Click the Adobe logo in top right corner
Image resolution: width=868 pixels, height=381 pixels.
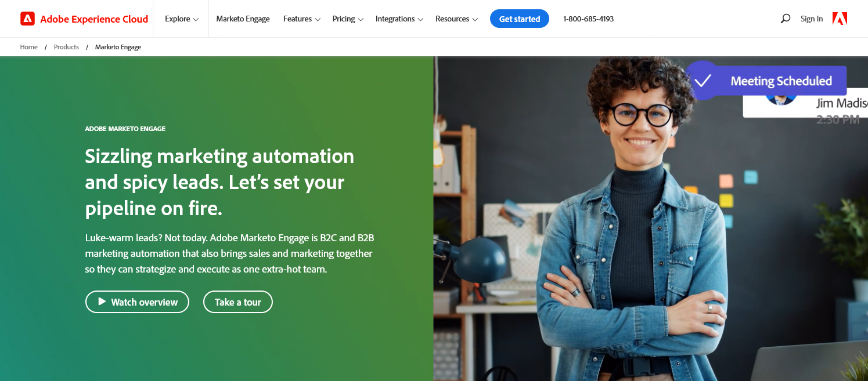pos(840,19)
